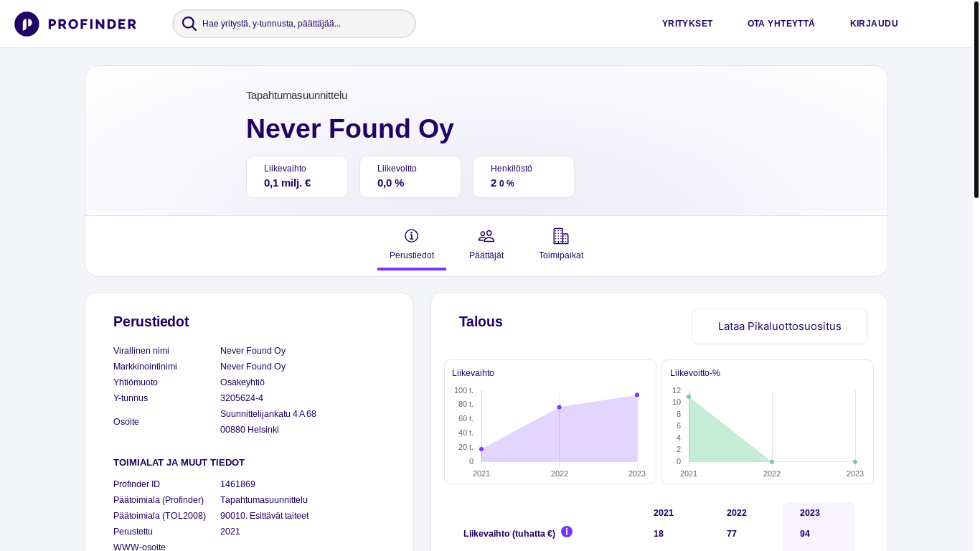Click the Lataa Pikaluottosuositus button
980x551 pixels.
pos(780,326)
